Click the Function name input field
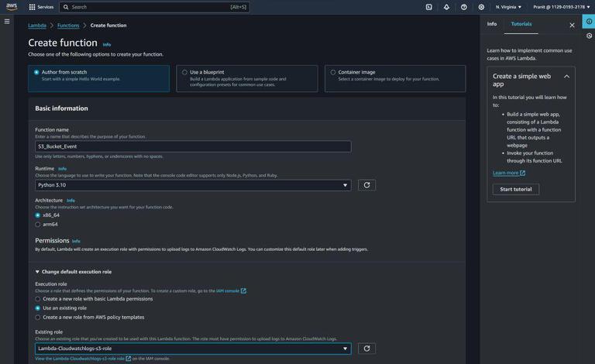Viewport: 595px width, 364px height. (193, 146)
